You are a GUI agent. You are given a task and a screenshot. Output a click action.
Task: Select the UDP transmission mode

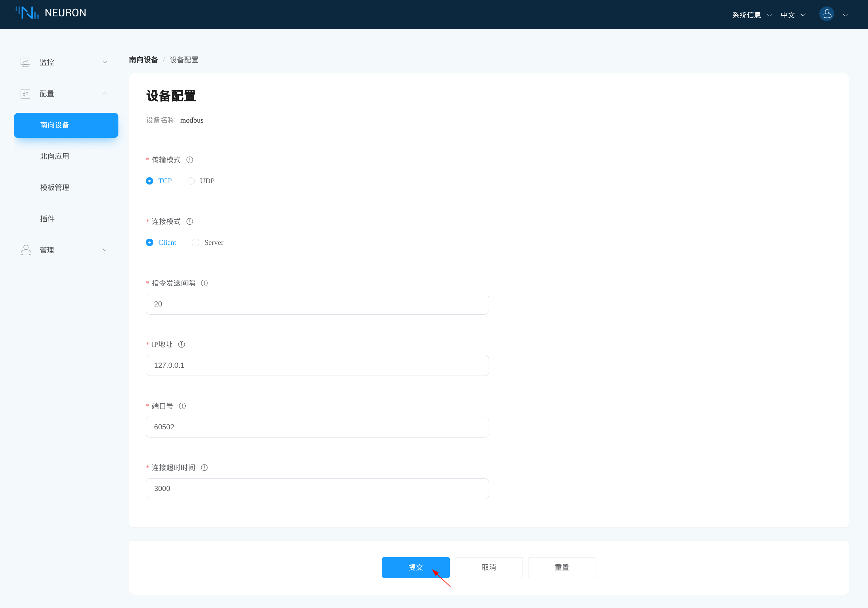[x=191, y=181]
